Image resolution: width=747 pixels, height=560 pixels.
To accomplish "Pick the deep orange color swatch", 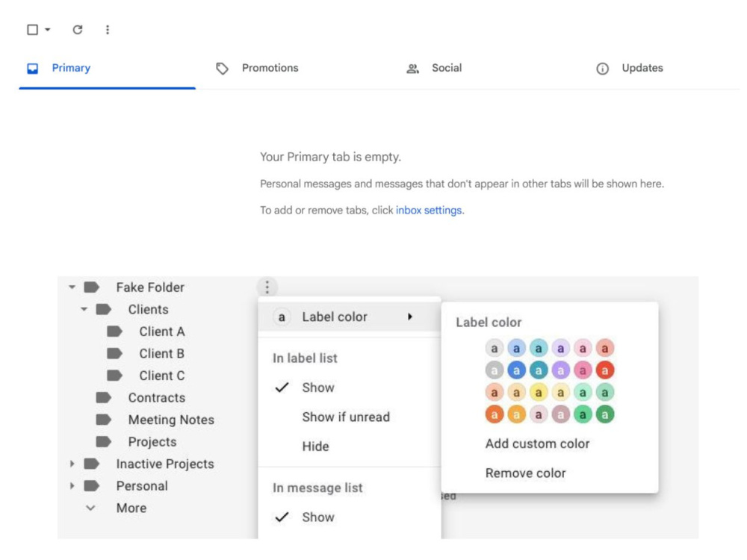I will (495, 414).
